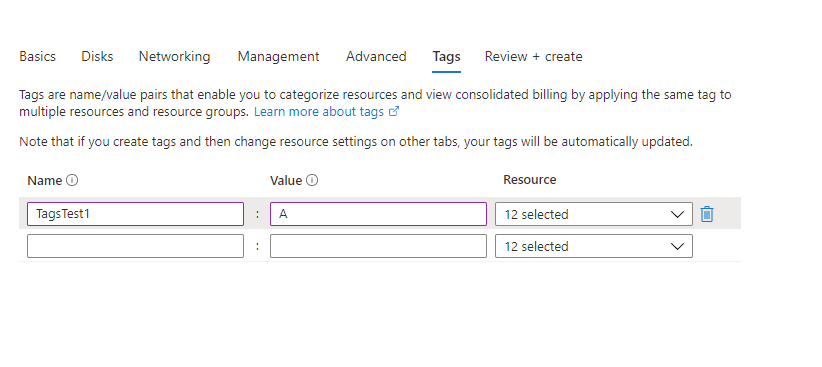
Task: Follow the Learn more about tags link
Action: (327, 112)
